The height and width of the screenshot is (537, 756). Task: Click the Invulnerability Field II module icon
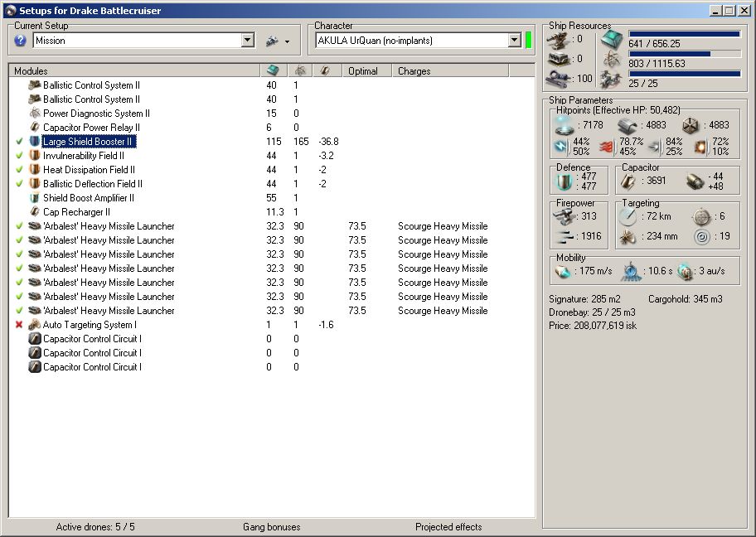coord(35,155)
